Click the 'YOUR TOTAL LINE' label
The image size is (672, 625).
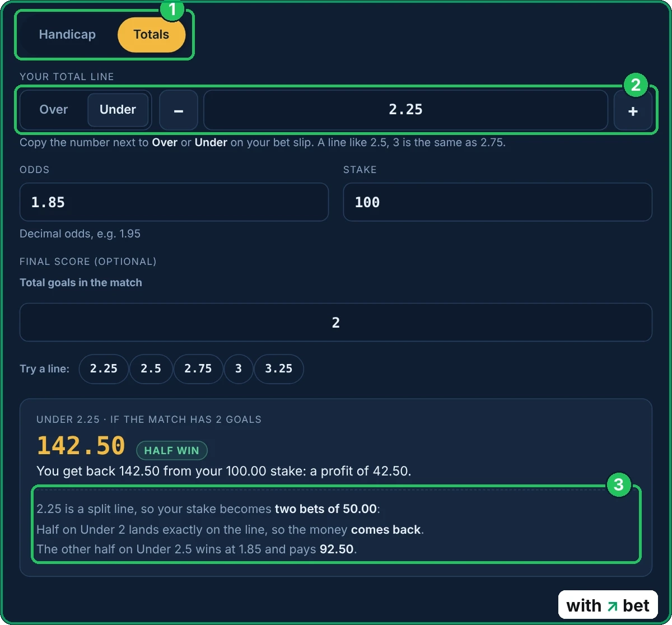click(x=67, y=77)
